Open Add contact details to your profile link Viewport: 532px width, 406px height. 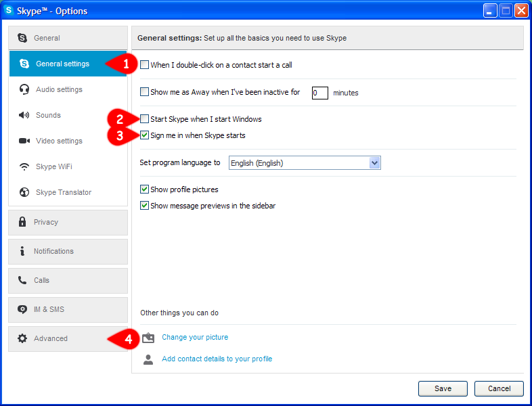(x=217, y=359)
